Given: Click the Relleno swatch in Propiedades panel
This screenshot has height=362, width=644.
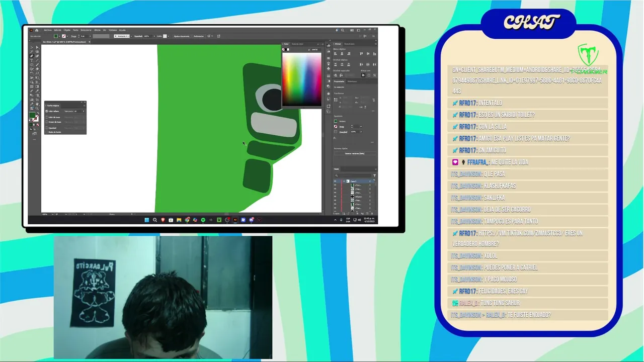Looking at the screenshot, I should coord(336,121).
